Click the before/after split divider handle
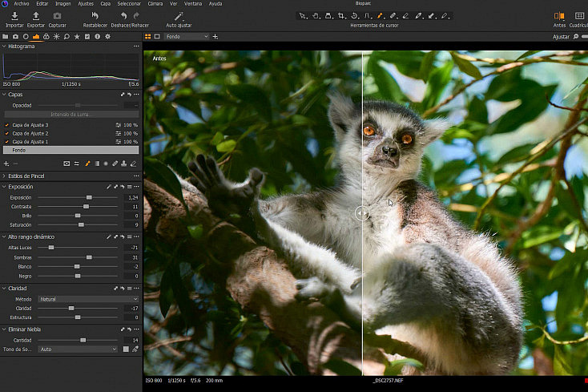 click(362, 213)
